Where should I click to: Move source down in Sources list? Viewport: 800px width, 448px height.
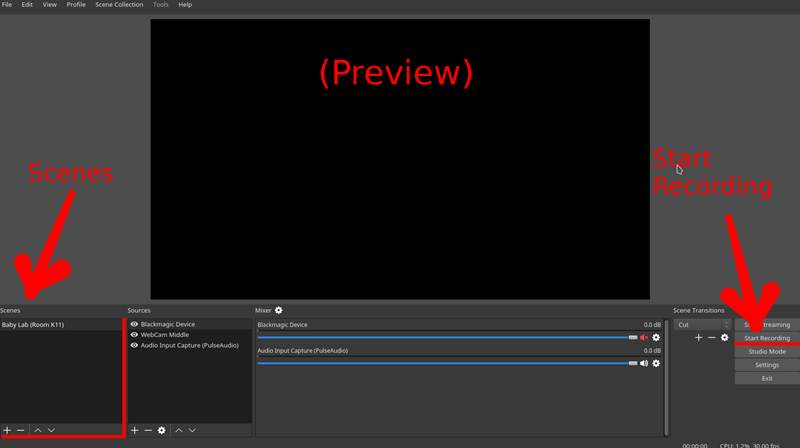[x=192, y=430]
